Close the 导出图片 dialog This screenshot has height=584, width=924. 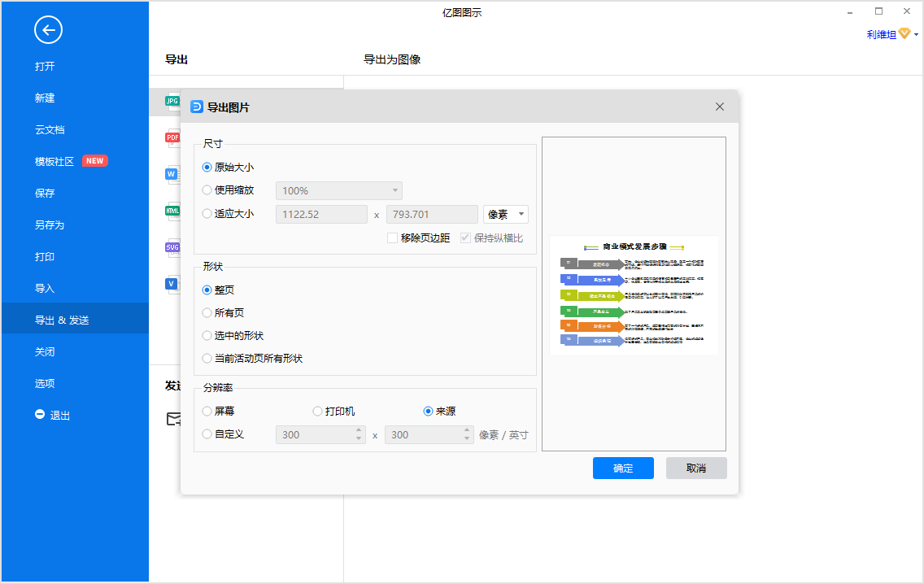(720, 107)
